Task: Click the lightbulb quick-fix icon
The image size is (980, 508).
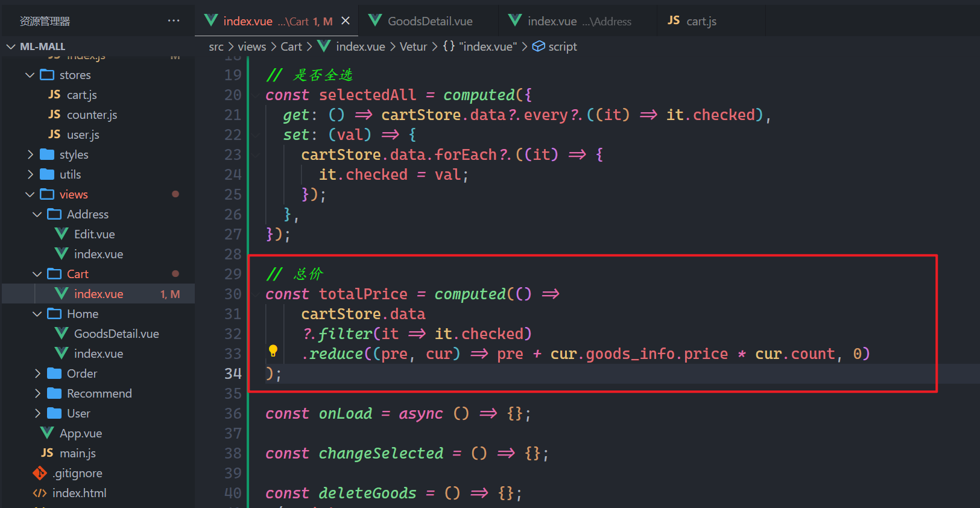Action: 273,351
